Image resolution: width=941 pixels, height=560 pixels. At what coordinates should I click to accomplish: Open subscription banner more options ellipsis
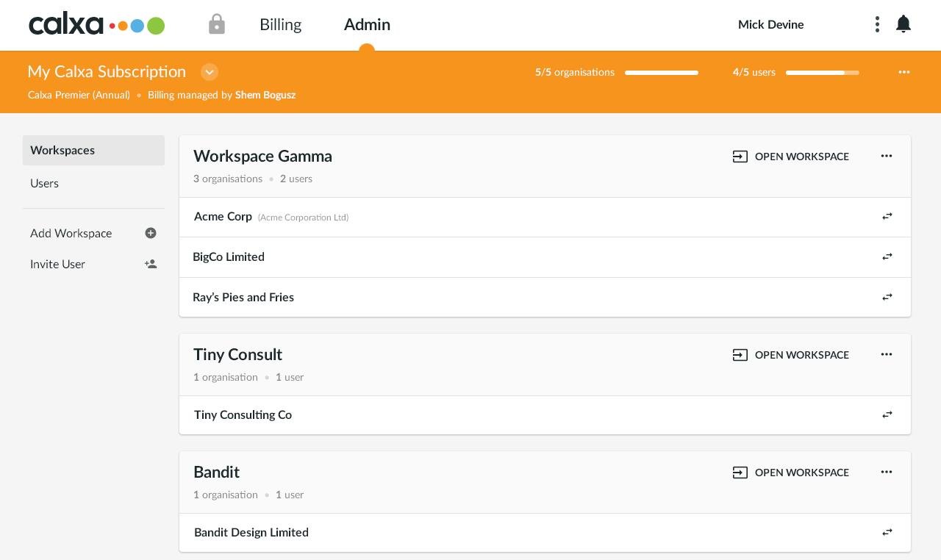[x=904, y=72]
